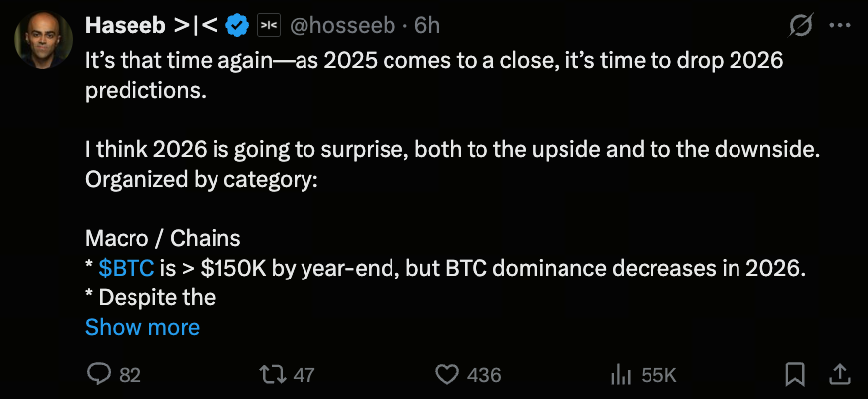Image resolution: width=868 pixels, height=399 pixels.
Task: Click the 82 replies count
Action: [x=130, y=375]
